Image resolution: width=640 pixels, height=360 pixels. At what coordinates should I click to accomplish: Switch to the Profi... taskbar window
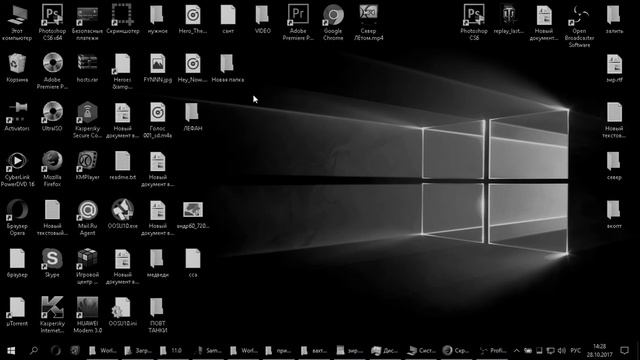pos(492,351)
